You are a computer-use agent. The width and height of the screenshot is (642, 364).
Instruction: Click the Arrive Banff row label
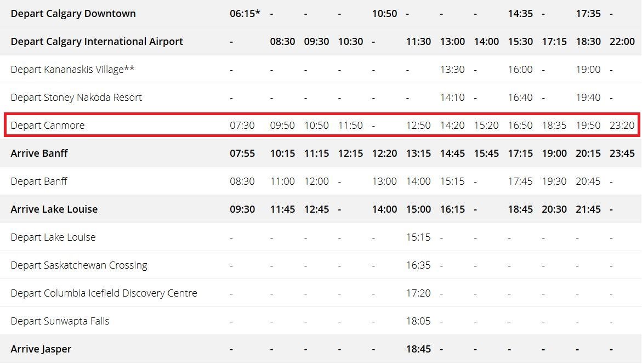coord(39,153)
